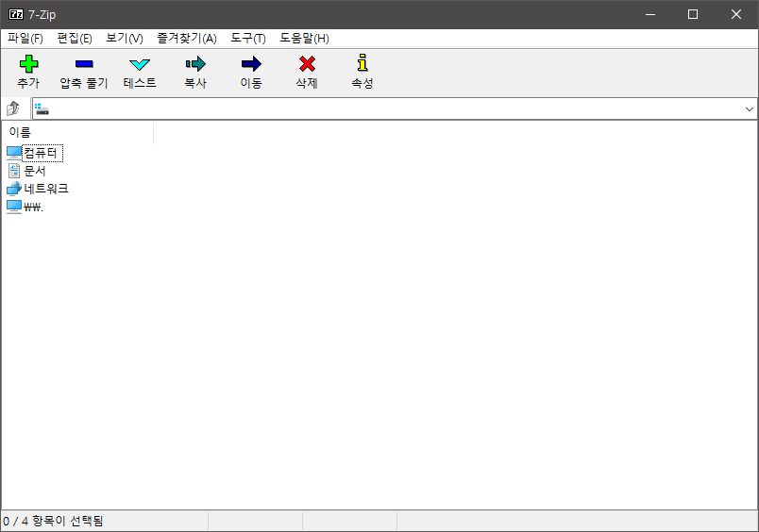The height and width of the screenshot is (532, 759).
Task: Click the network icon beside 네트워크
Action: point(14,189)
